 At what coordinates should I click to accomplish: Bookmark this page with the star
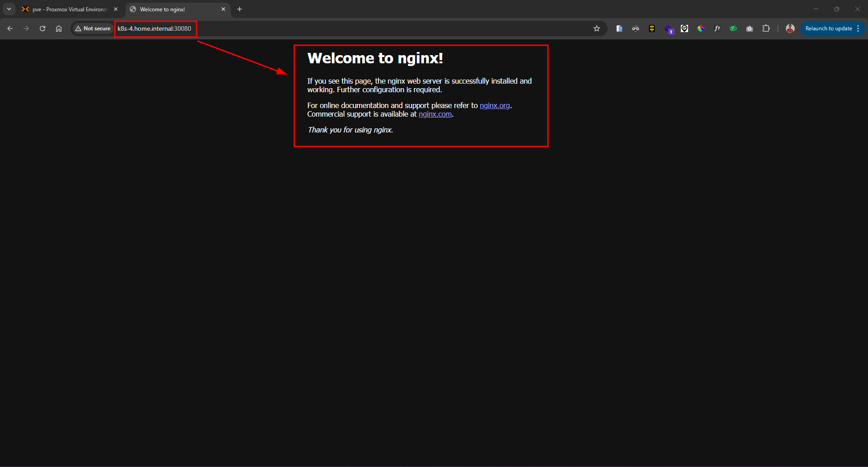click(x=596, y=28)
